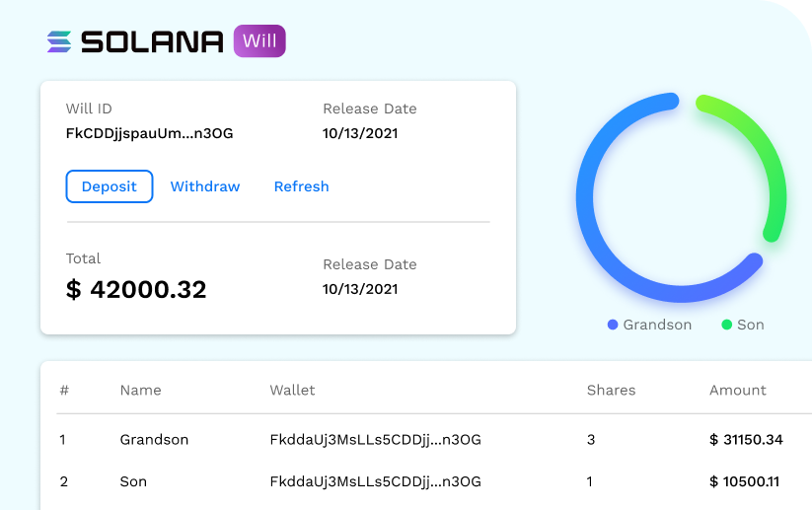Sort by Amount column header
This screenshot has height=510, width=812.
pyautogui.click(x=737, y=390)
